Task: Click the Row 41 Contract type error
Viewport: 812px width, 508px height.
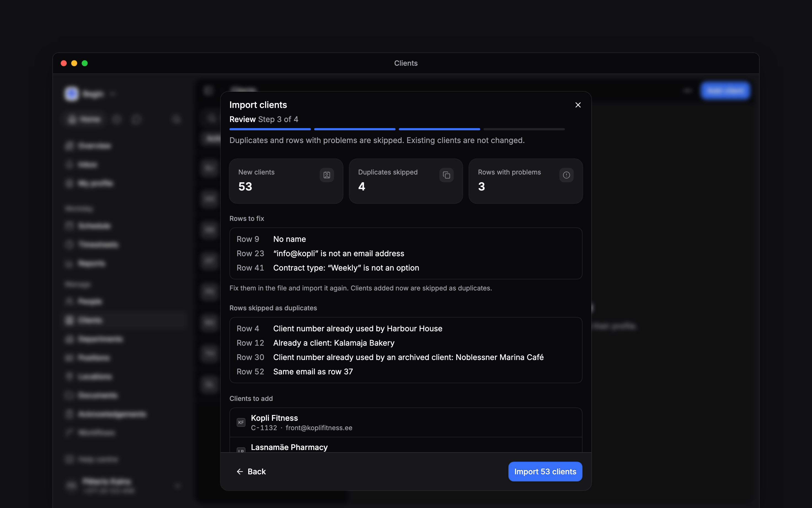Action: [x=406, y=268]
